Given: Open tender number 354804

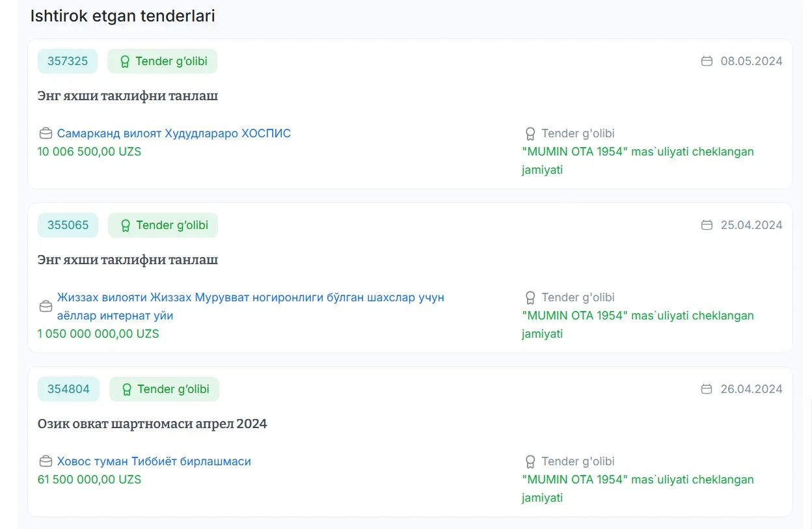Looking at the screenshot, I should pyautogui.click(x=68, y=389).
